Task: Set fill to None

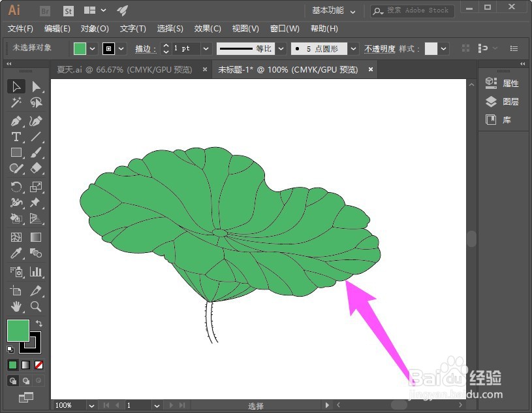Action: coord(39,365)
